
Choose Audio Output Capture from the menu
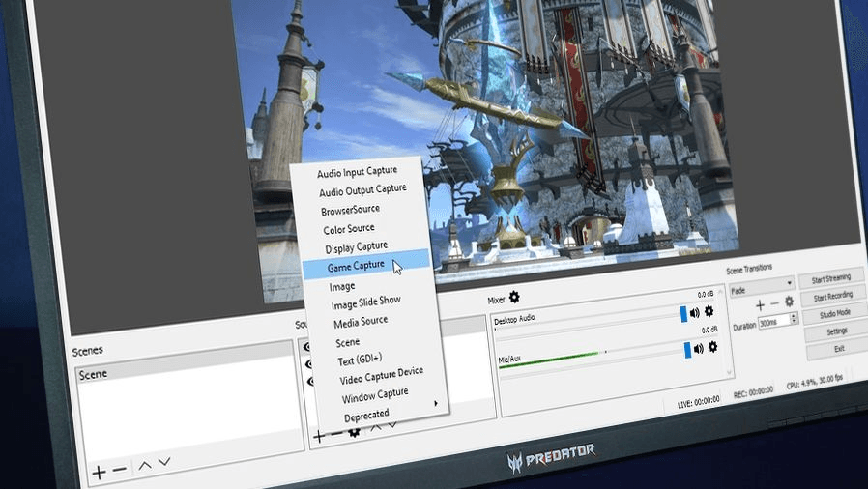pos(362,190)
